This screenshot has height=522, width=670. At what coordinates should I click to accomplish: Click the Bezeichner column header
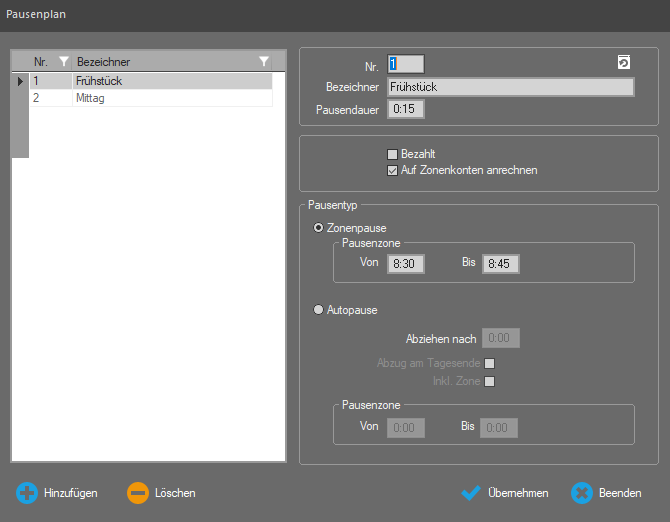pyautogui.click(x=160, y=62)
